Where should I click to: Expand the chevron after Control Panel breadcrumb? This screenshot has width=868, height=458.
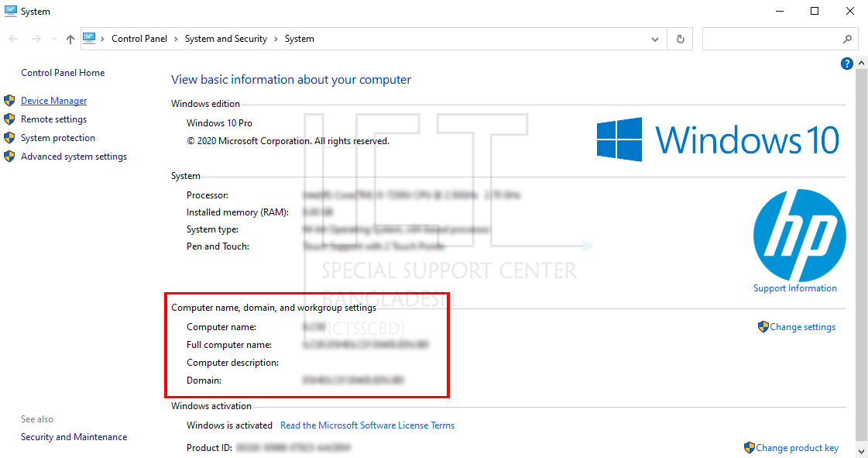(x=176, y=39)
